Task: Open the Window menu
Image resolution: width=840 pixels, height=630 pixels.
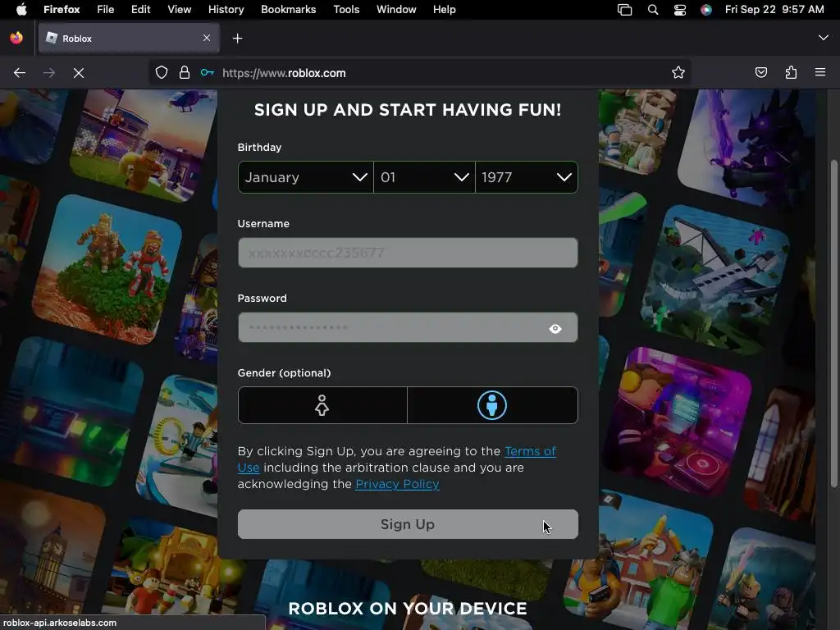Action: (396, 9)
